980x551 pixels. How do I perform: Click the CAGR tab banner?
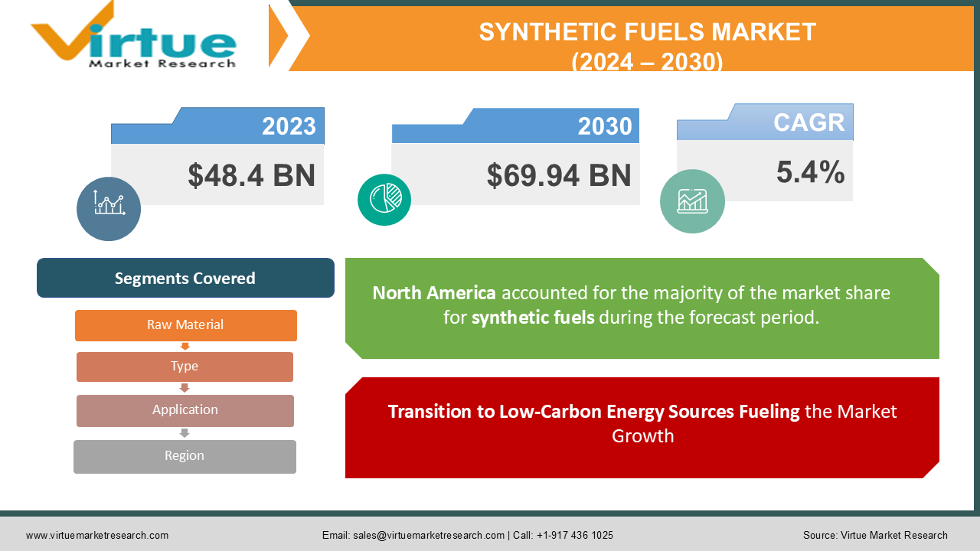coord(806,121)
